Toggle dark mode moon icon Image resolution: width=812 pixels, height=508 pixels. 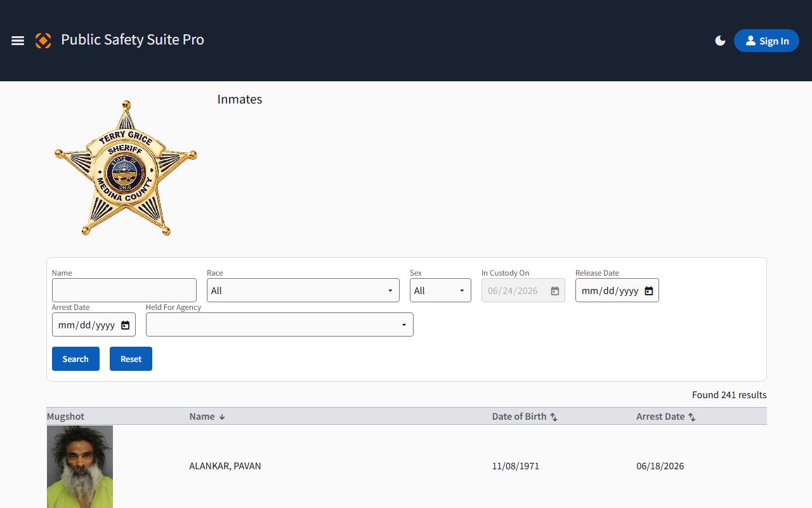720,41
